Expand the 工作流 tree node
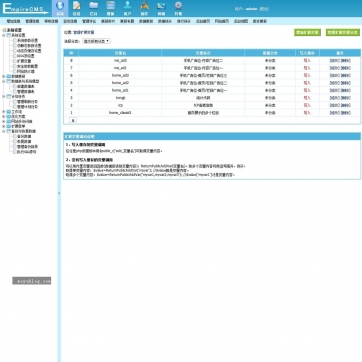The height and width of the screenshot is (362, 362). [x=4, y=112]
